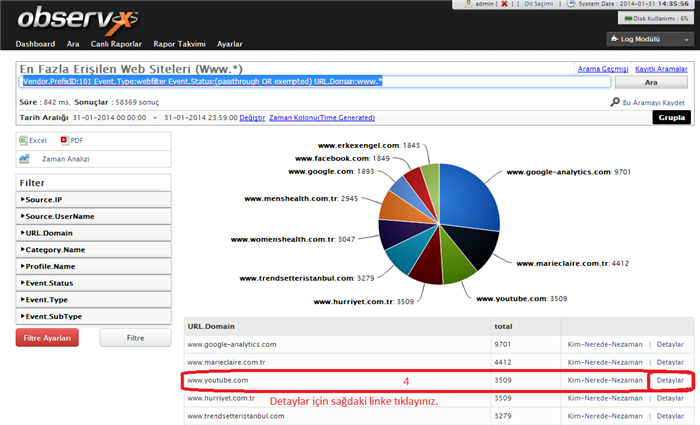Open the Rapor Takvimi menu
This screenshot has width=700, height=425.
[179, 44]
